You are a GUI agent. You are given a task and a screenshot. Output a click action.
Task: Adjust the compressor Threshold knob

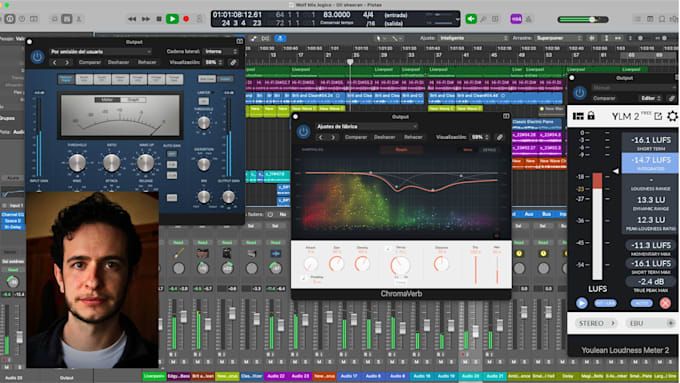[x=77, y=162]
